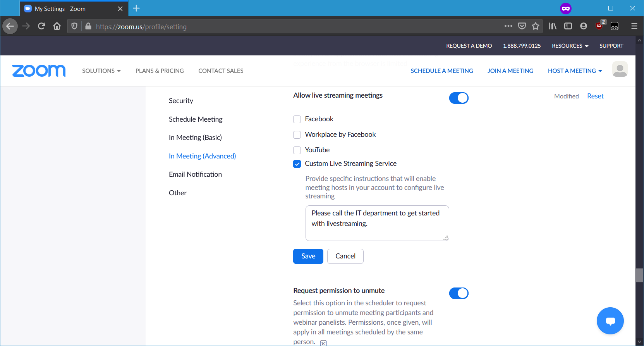Click the user profile avatar
644x346 pixels.
[620, 70]
